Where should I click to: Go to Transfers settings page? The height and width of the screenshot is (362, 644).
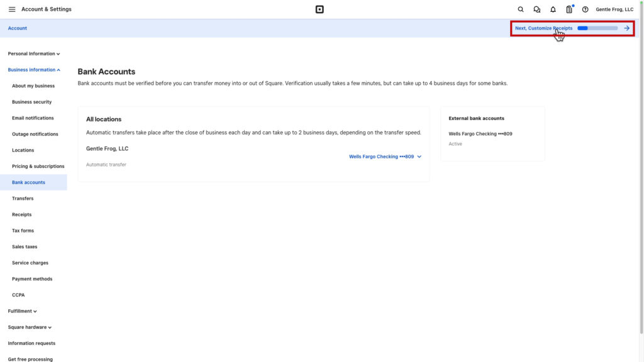tap(23, 199)
